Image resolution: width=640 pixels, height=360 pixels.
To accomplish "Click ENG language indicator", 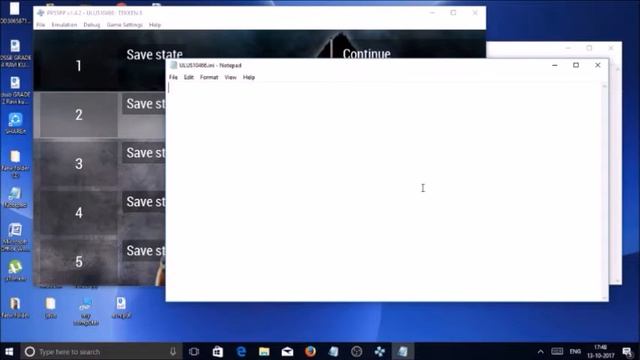I will tap(575, 351).
